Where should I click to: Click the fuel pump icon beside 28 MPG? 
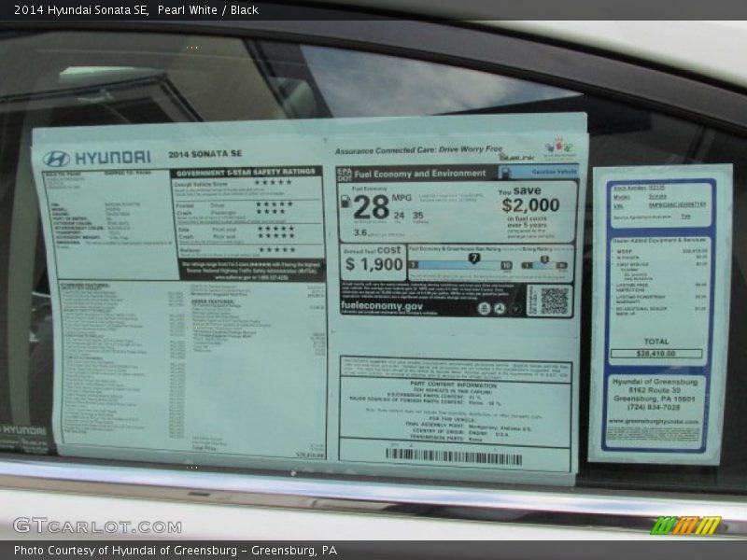(346, 202)
